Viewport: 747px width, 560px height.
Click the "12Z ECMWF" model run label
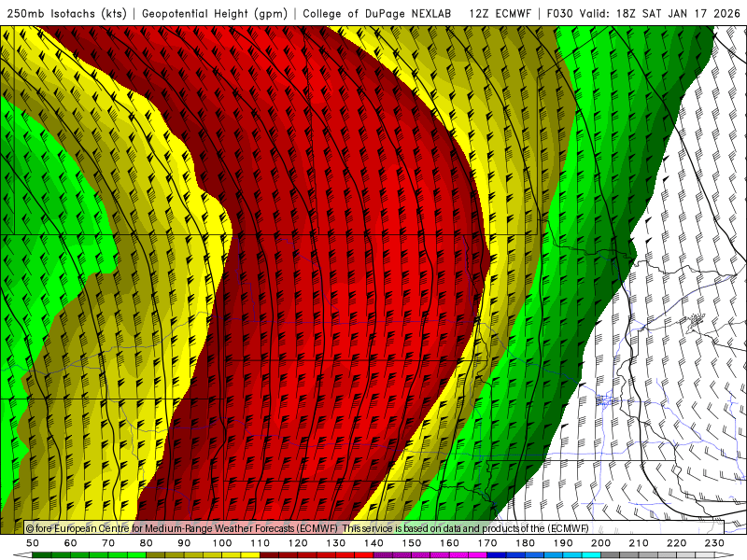(x=500, y=13)
